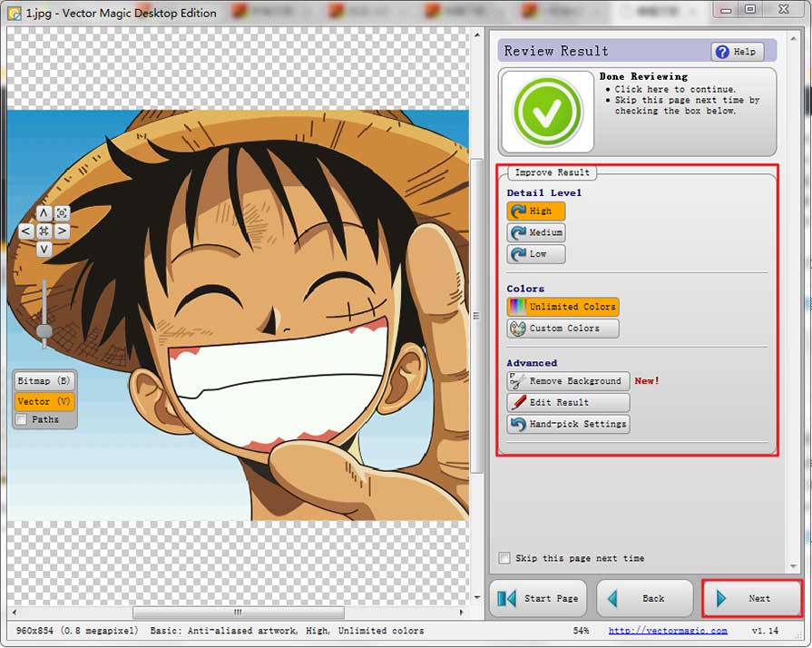Open the vectormagic.com link
The height and width of the screenshot is (648, 812).
[x=667, y=630]
